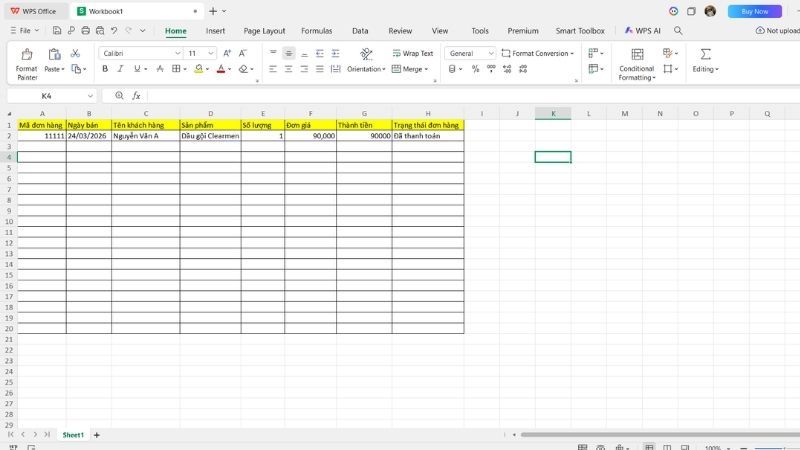The image size is (800, 450).
Task: Toggle Bold formatting
Action: (105, 69)
